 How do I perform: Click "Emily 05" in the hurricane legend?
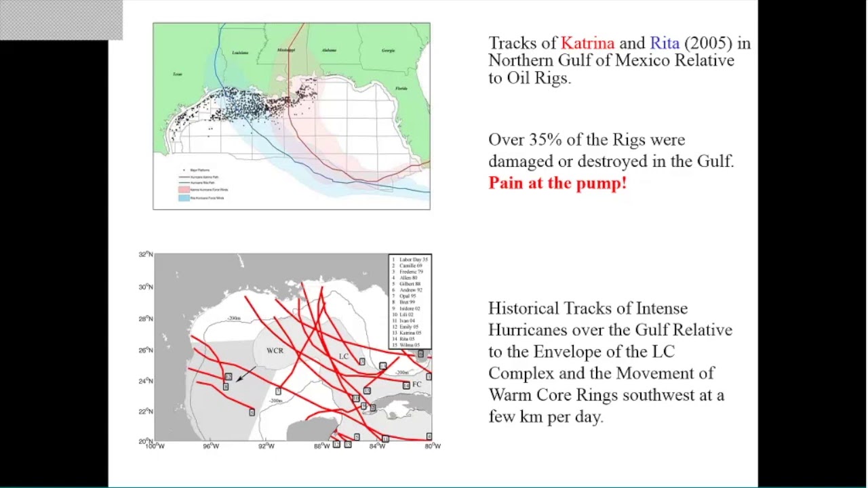[x=409, y=327]
